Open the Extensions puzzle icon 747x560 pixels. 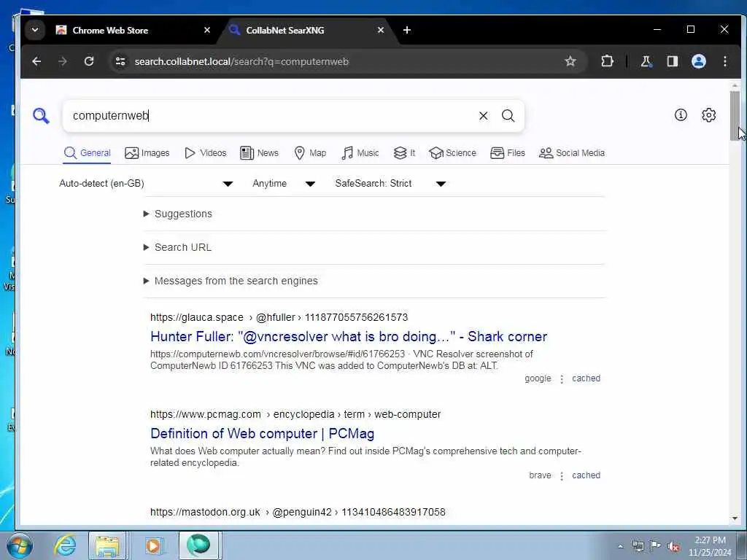[x=607, y=61]
